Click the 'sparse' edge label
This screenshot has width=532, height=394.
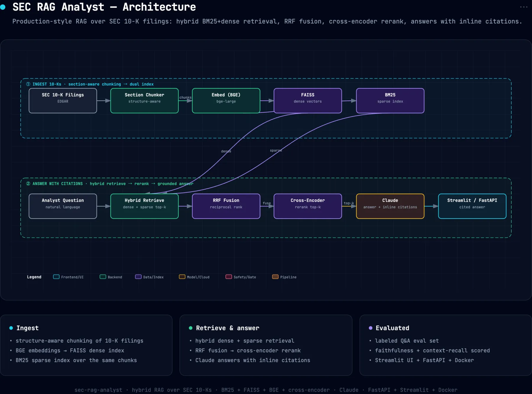(x=276, y=150)
